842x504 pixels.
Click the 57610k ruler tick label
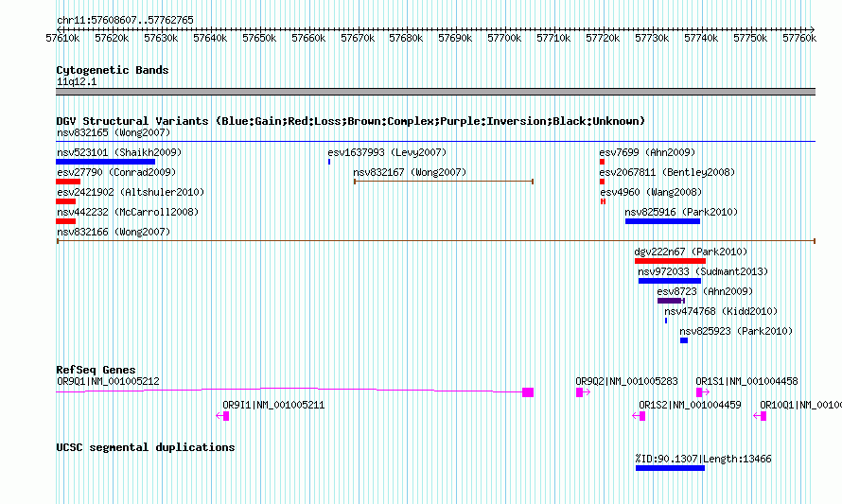coord(62,38)
